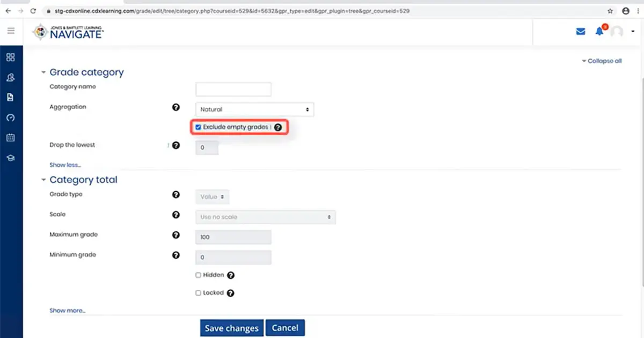Click help icon beside Maximum grade

point(175,235)
